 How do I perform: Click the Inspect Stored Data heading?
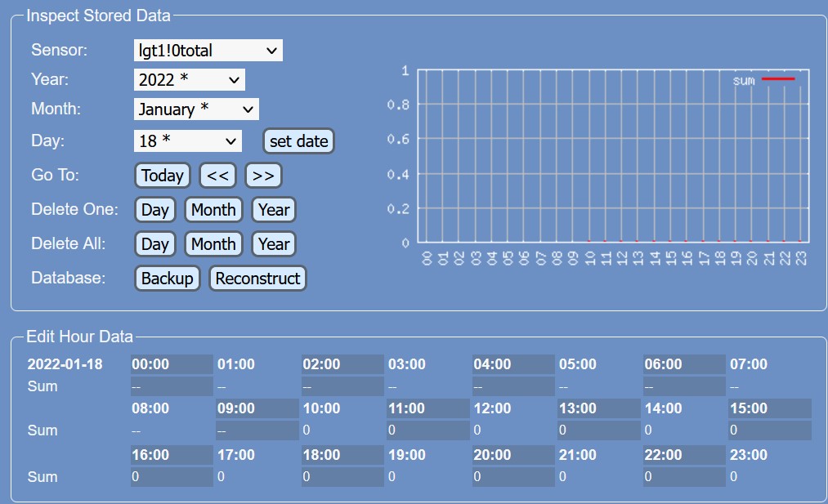98,16
